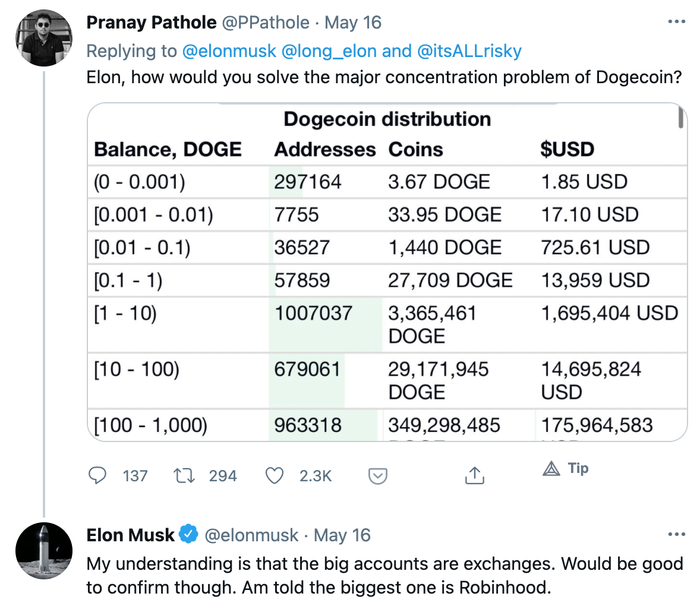Click the Tip triangle icon

pyautogui.click(x=551, y=469)
